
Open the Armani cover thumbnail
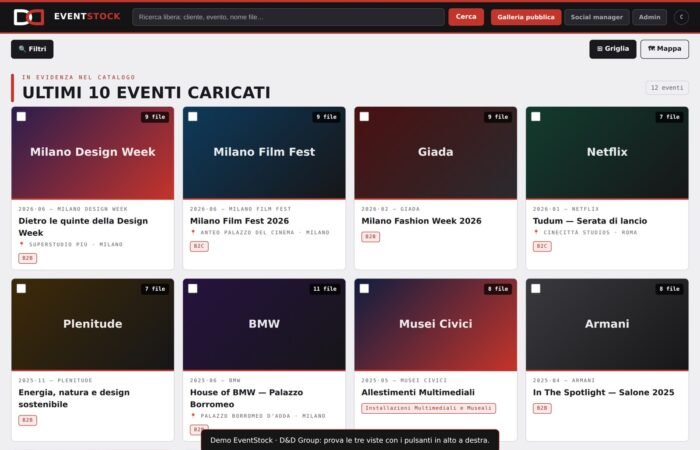tap(607, 325)
